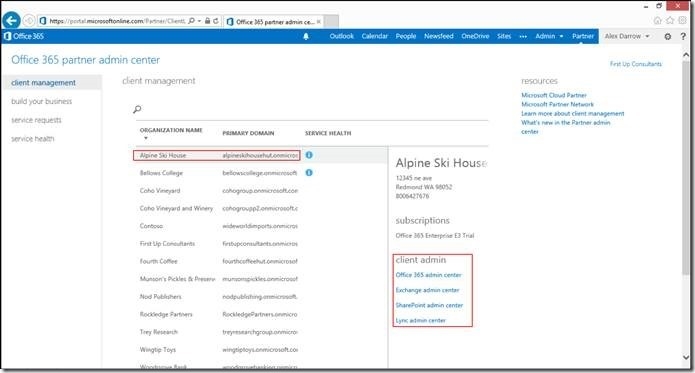Select build your business in the sidebar
This screenshot has width=695, height=373.
pos(42,101)
